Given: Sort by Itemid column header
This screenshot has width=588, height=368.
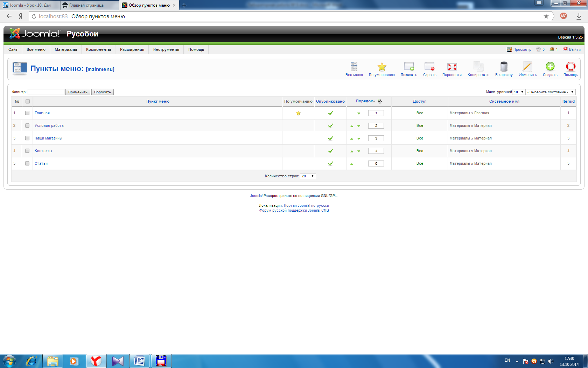Looking at the screenshot, I should pos(568,101).
